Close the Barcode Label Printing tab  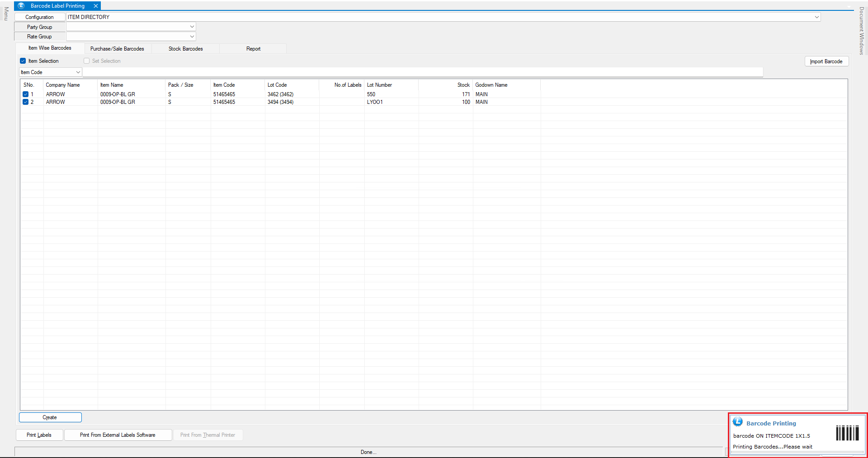96,6
